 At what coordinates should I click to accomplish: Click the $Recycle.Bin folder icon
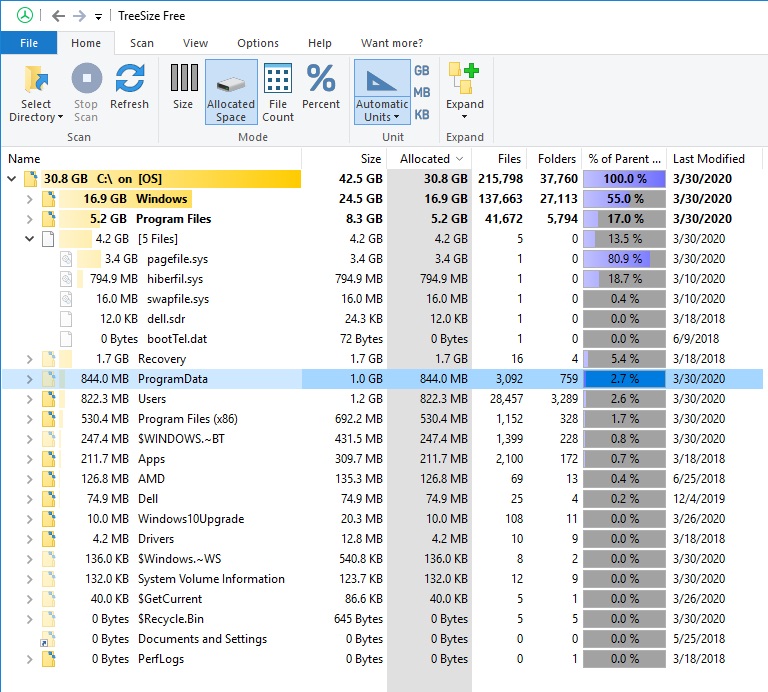click(48, 619)
